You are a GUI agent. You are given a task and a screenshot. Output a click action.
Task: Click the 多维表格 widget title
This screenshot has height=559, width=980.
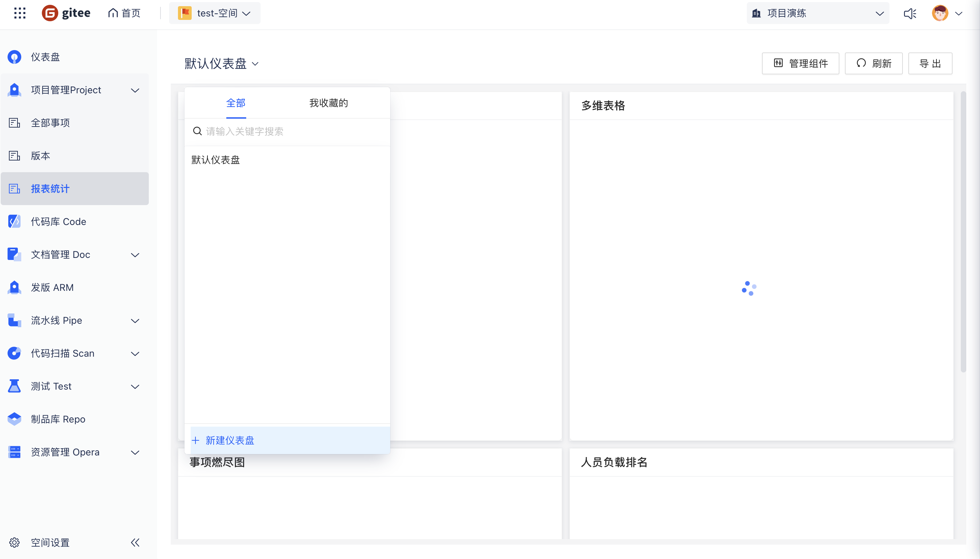click(x=603, y=106)
